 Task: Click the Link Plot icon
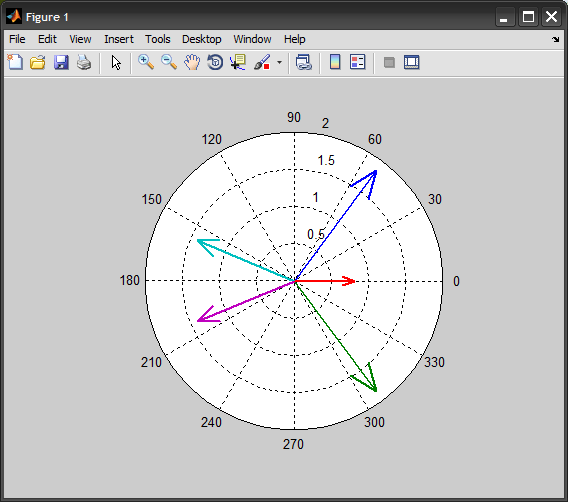304,62
